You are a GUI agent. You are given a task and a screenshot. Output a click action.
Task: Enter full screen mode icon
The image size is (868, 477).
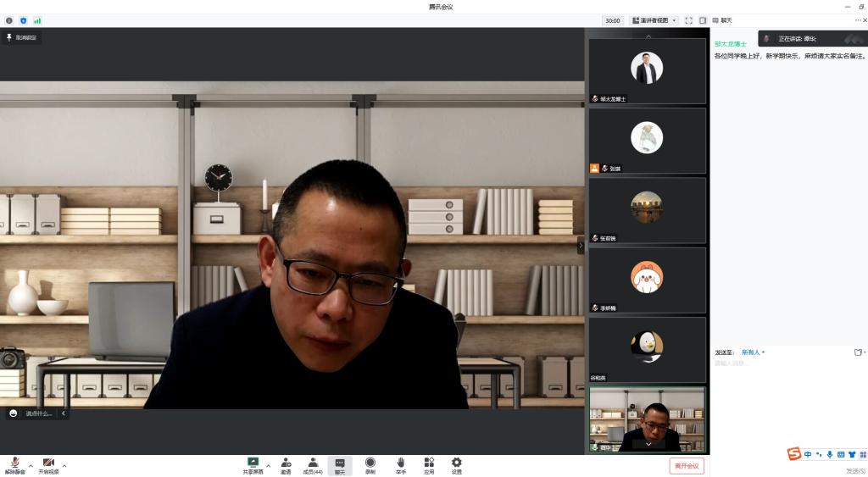(688, 20)
